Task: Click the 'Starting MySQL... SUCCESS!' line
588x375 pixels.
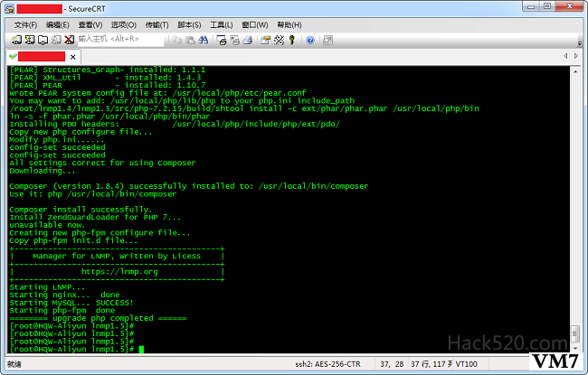Action: pyautogui.click(x=71, y=303)
